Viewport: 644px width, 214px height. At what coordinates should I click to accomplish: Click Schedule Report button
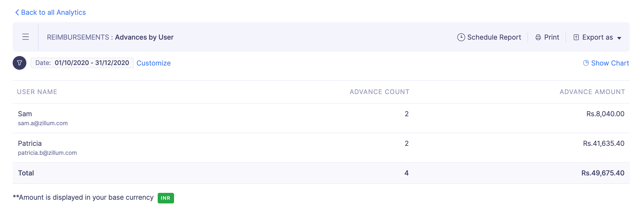pos(489,37)
